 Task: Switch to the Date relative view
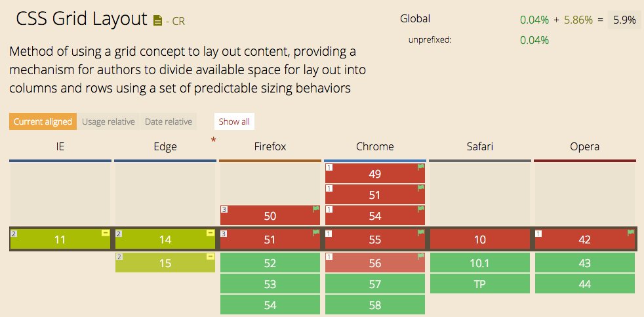(x=169, y=121)
